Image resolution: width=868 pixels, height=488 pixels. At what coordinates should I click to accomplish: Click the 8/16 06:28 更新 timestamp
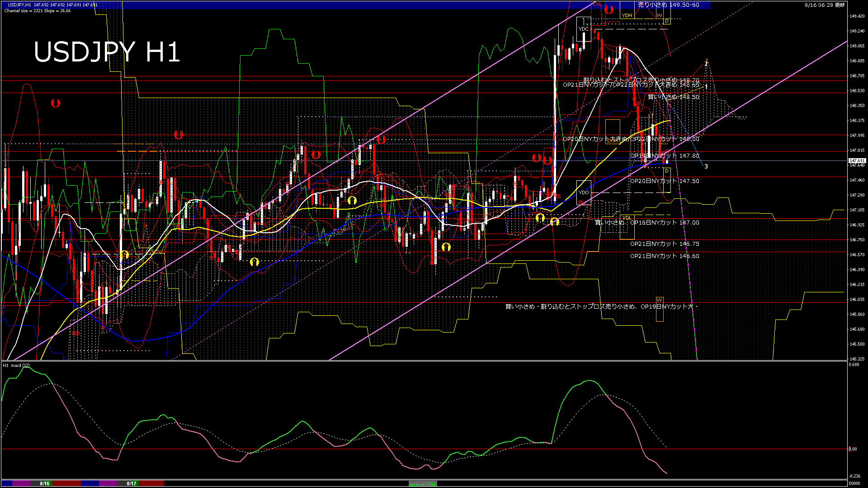[825, 5]
